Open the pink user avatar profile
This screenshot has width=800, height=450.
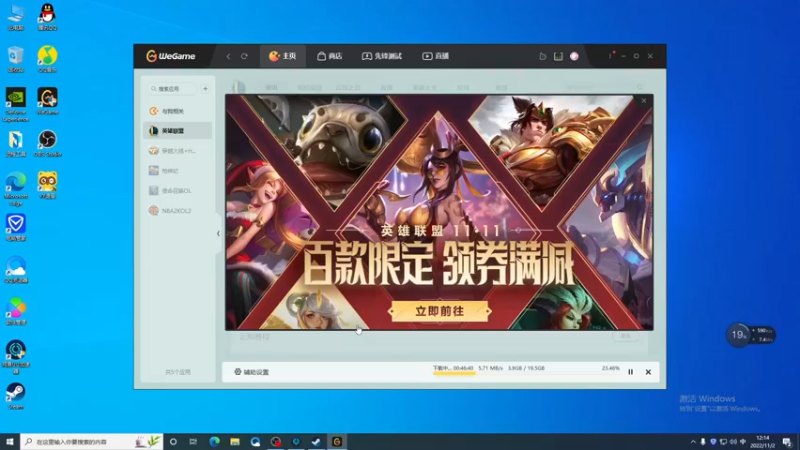click(574, 56)
